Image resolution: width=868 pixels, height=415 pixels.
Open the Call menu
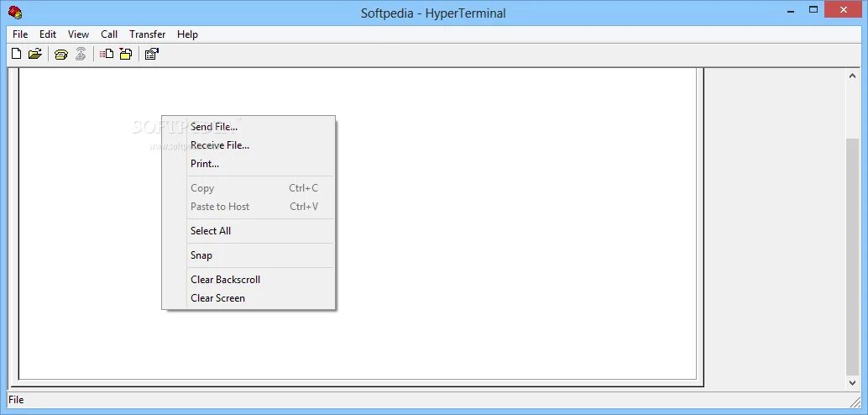point(109,34)
